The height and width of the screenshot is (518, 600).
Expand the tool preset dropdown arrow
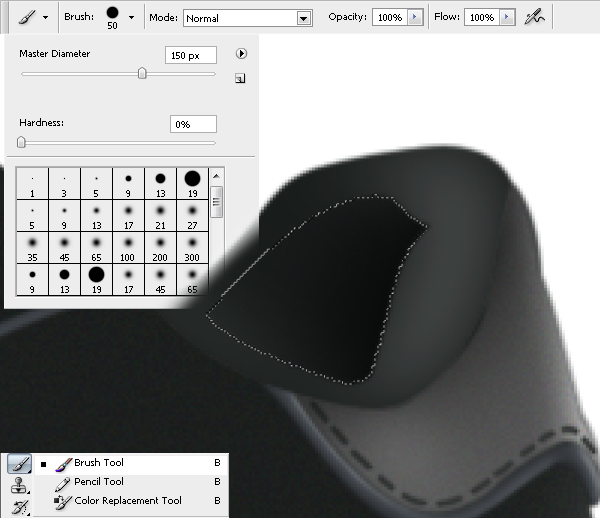point(46,18)
